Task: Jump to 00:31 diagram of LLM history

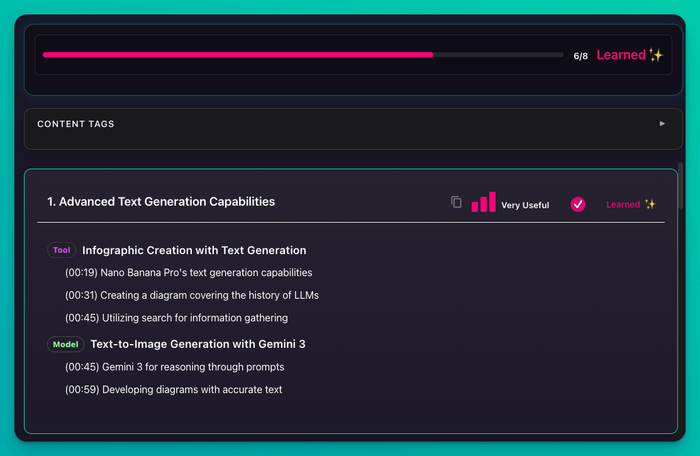Action: [x=191, y=295]
